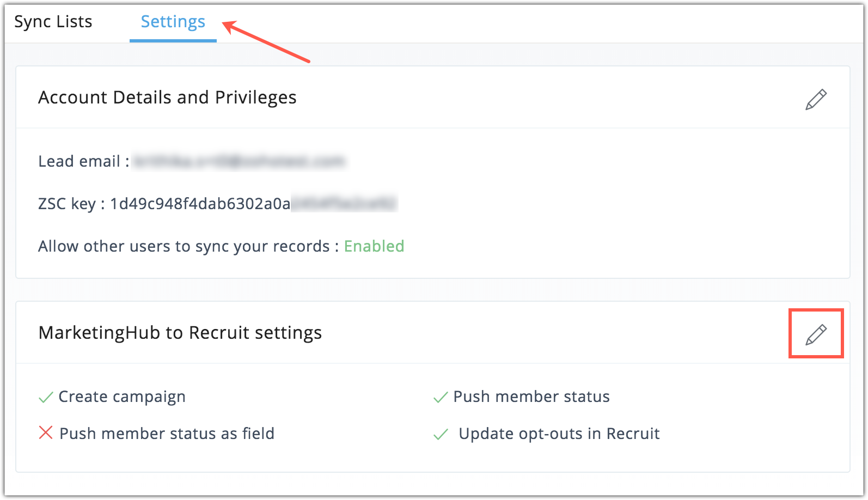The image size is (868, 500).
Task: Click green checkmark left of Push member status
Action: pos(440,398)
